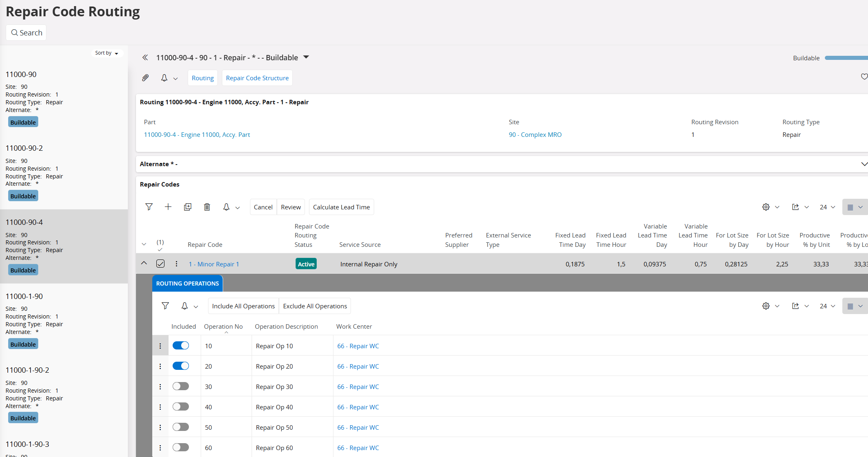Enable the Included toggle for operation 50
The width and height of the screenshot is (868, 457).
(181, 427)
